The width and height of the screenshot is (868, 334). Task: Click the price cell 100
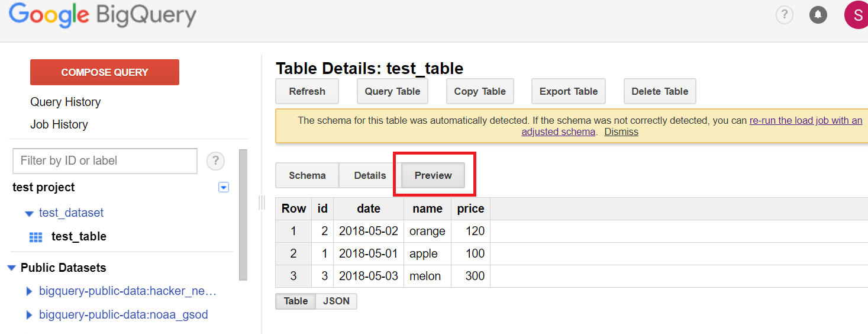click(470, 253)
